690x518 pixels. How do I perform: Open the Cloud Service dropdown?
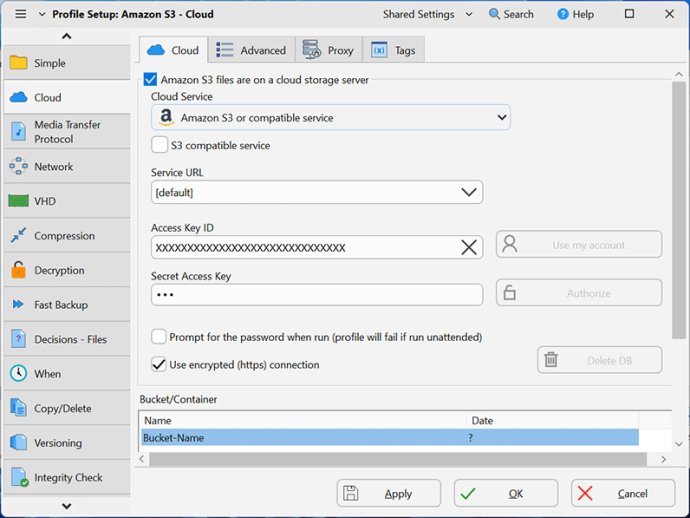pyautogui.click(x=331, y=118)
